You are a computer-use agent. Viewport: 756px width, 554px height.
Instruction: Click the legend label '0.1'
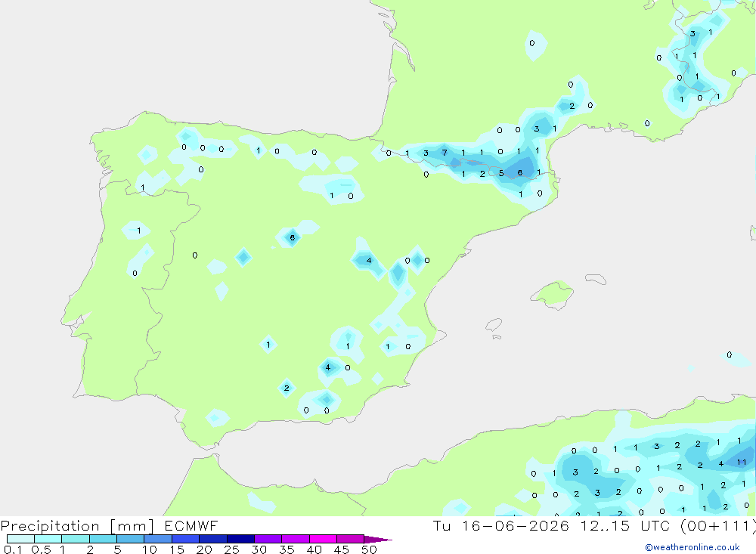click(x=13, y=549)
